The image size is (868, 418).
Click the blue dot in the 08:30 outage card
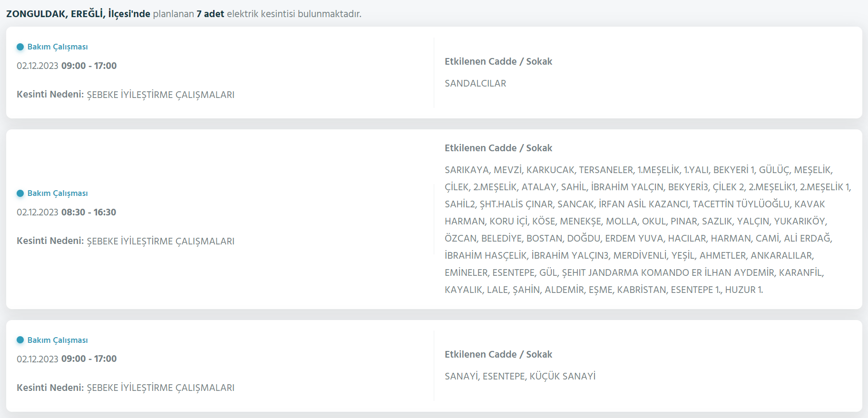(x=20, y=193)
